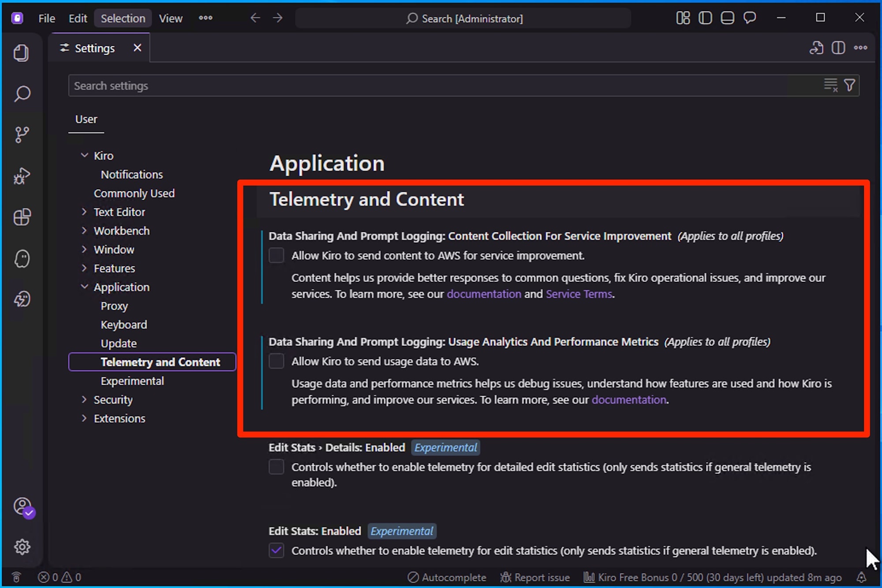Open the Extensions view icon
This screenshot has height=588, width=882.
21,217
